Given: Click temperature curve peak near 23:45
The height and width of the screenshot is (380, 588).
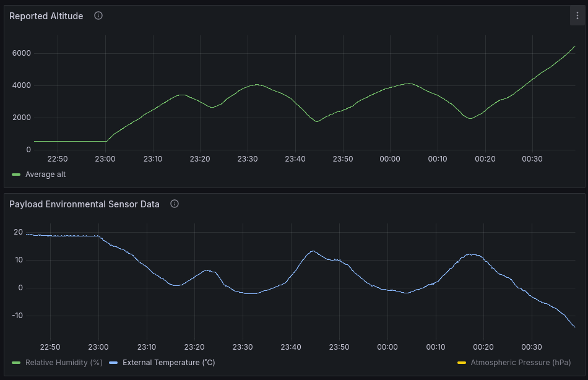Looking at the screenshot, I should pyautogui.click(x=313, y=251).
